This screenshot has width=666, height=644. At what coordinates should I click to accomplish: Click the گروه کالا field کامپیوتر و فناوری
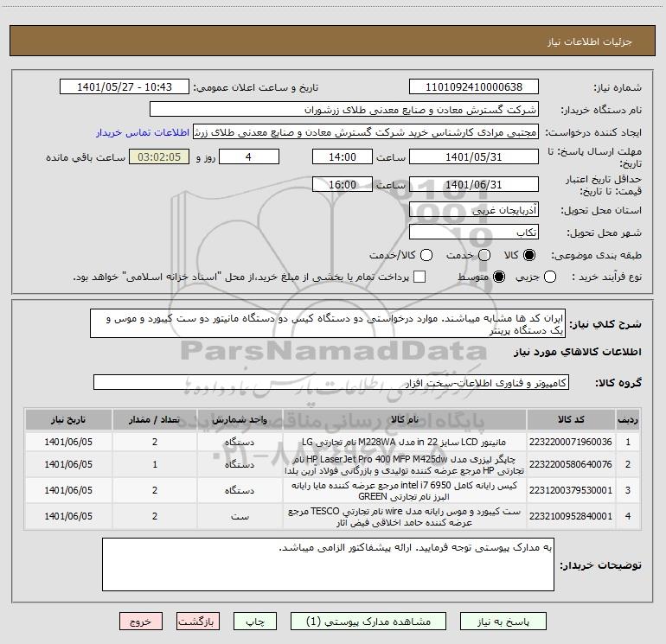tap(331, 382)
